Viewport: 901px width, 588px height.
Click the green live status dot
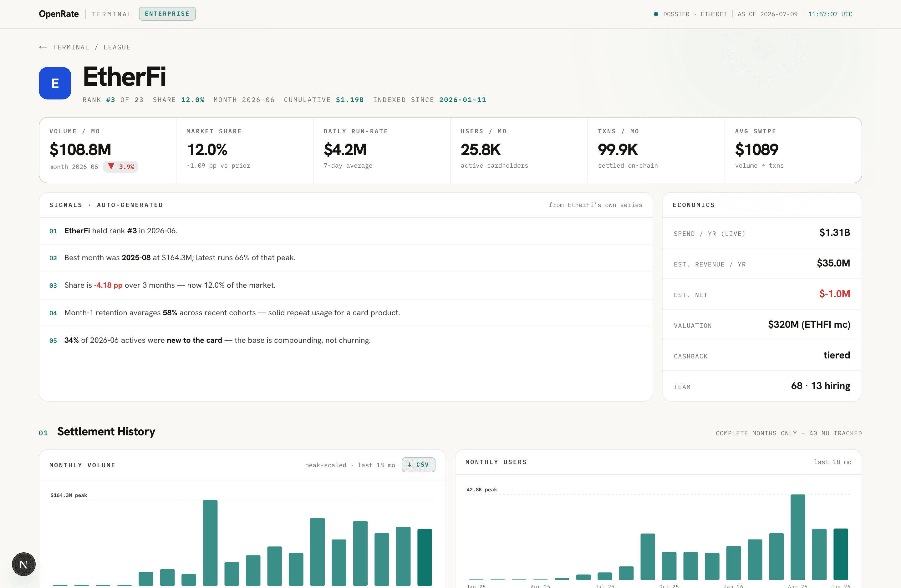(656, 14)
